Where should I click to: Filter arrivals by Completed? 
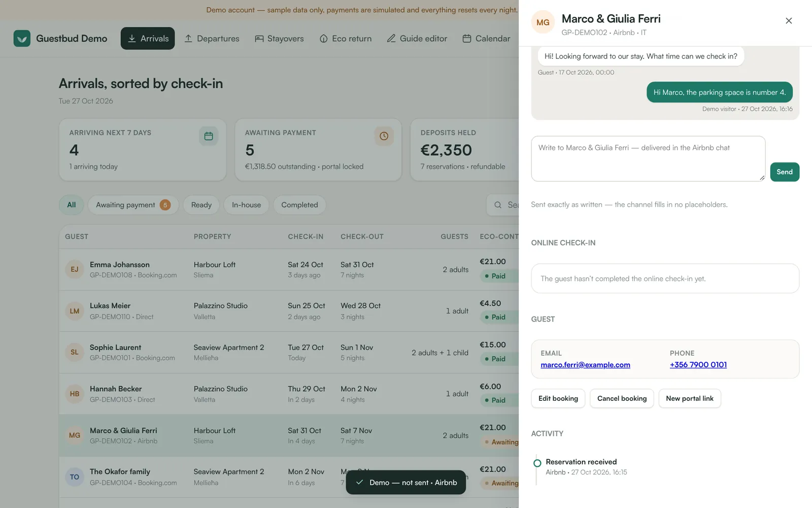pyautogui.click(x=299, y=205)
